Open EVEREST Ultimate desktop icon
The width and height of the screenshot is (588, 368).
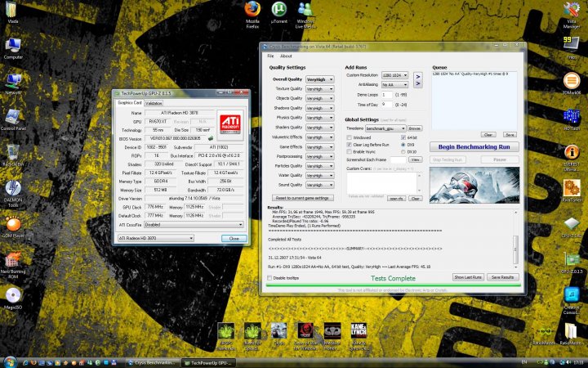click(x=572, y=158)
